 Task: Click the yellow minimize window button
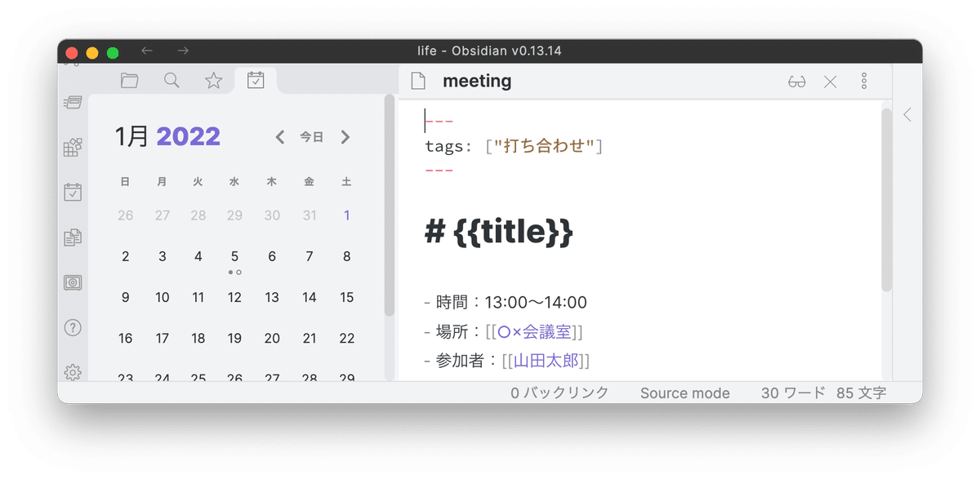tap(92, 52)
